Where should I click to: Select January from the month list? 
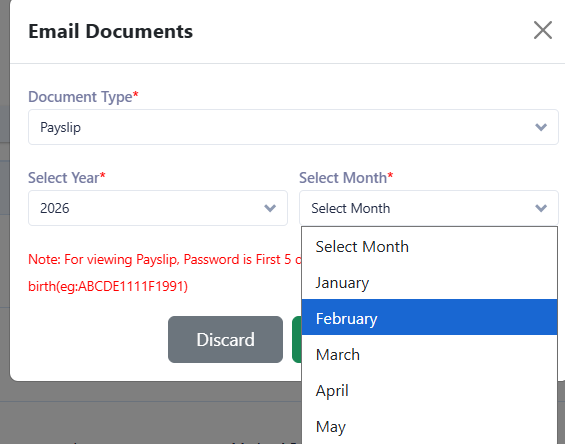point(430,283)
